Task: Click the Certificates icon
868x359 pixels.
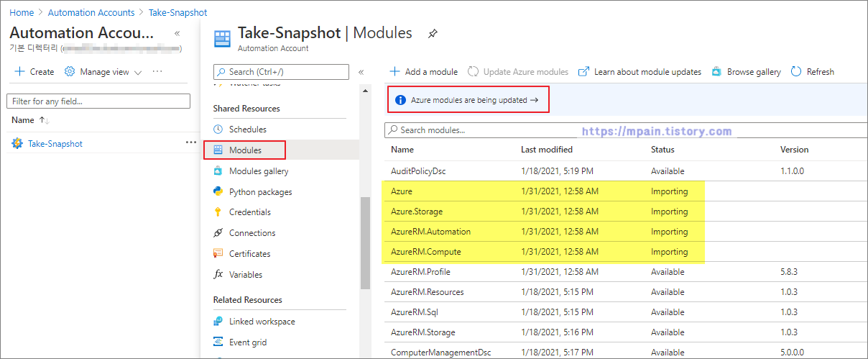Action: pyautogui.click(x=218, y=253)
